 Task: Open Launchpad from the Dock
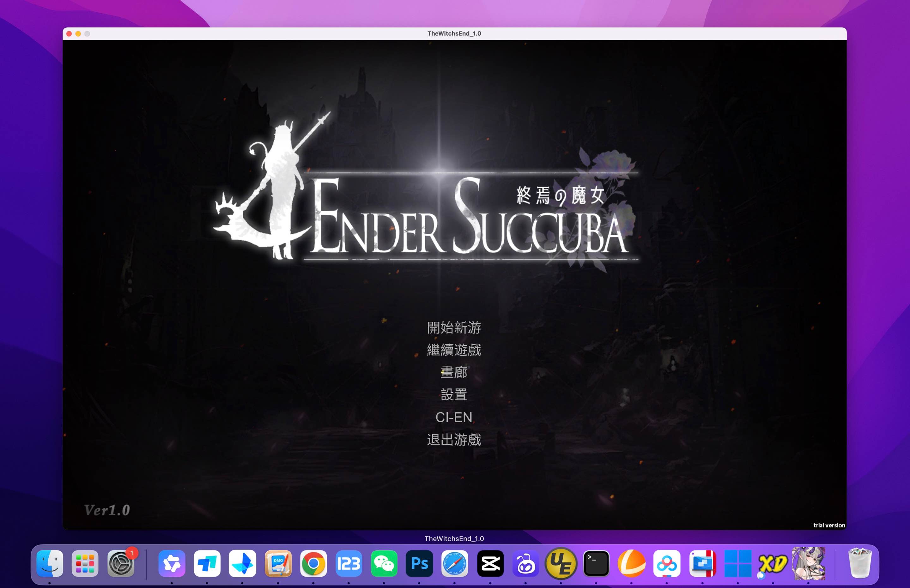86,563
